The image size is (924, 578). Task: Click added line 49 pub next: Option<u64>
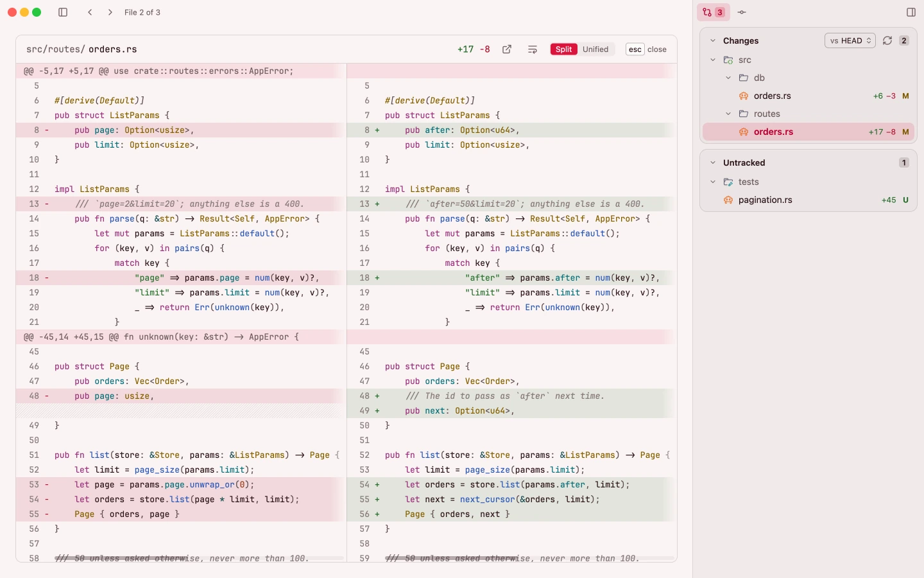click(x=511, y=411)
